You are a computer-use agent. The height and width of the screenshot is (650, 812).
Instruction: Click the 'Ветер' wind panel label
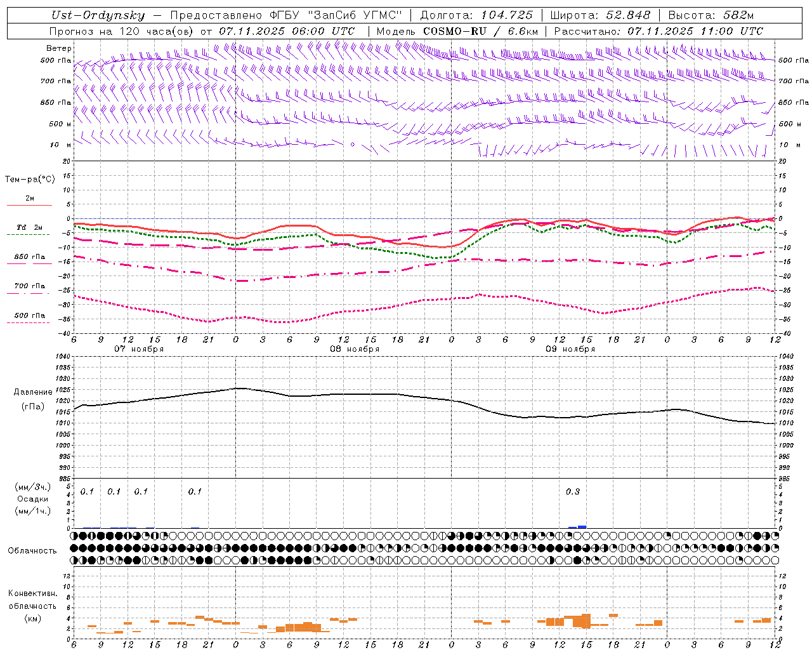[x=59, y=48]
